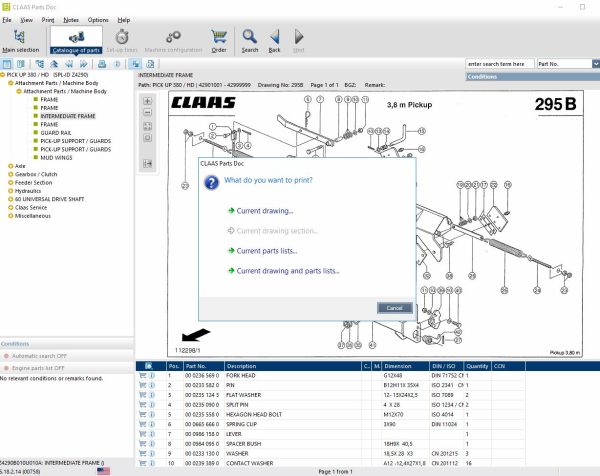Screen dimensions: 600x476
Task: Click the US flag language icon
Action: [103, 471]
